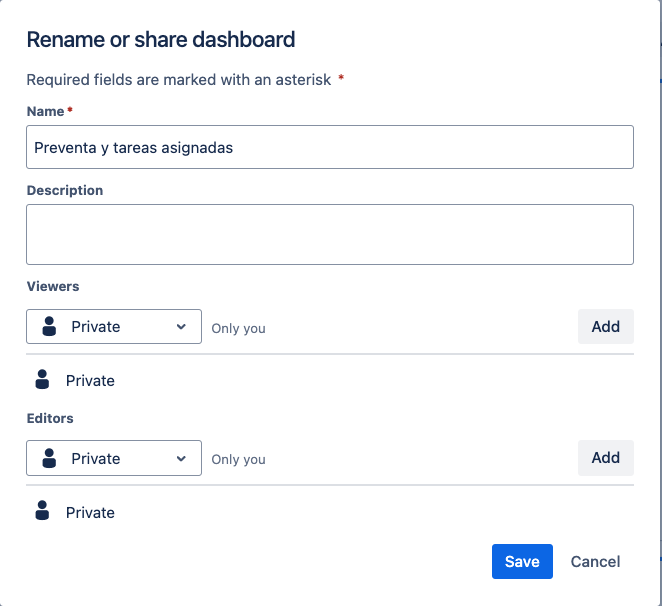662x606 pixels.
Task: Select the Private entry under Viewers list
Action: coord(90,380)
